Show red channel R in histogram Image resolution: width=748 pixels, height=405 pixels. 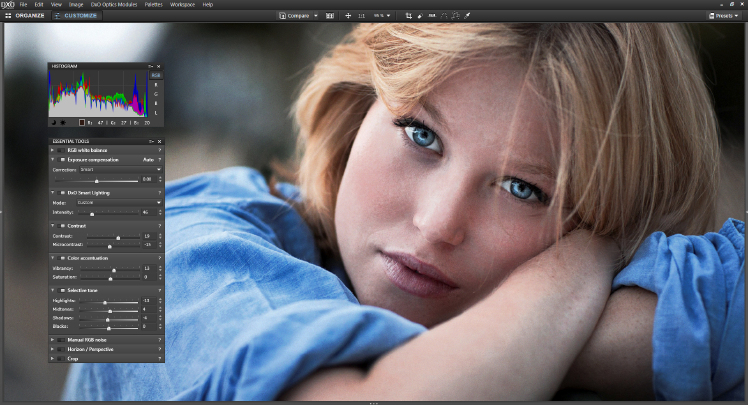coord(156,85)
